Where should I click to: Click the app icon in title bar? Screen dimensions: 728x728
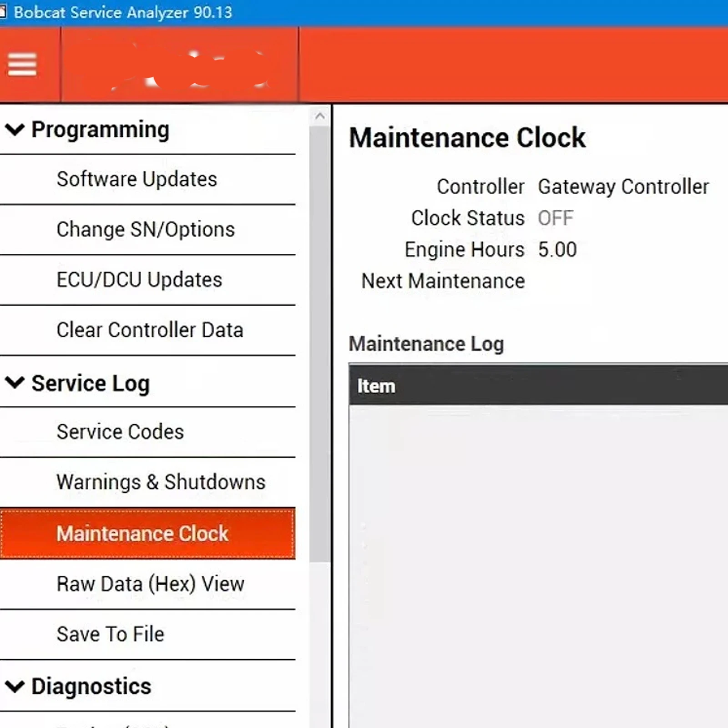tap(3, 12)
